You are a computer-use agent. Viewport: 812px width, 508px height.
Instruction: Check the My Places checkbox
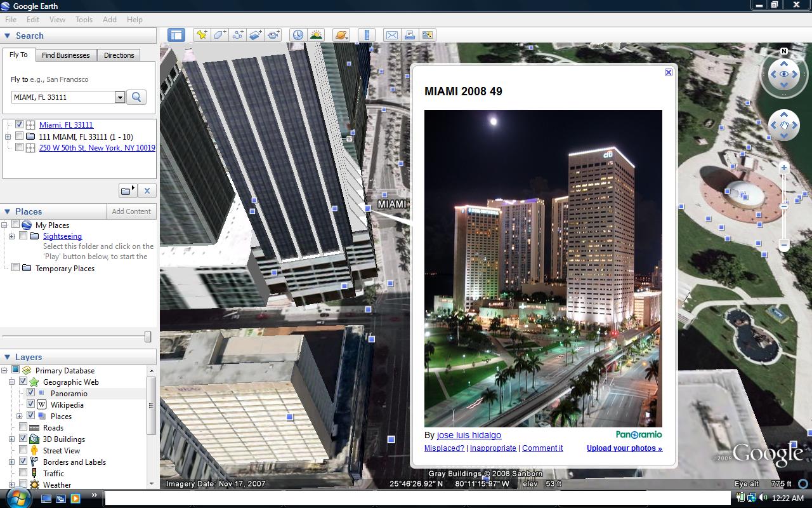[x=15, y=225]
